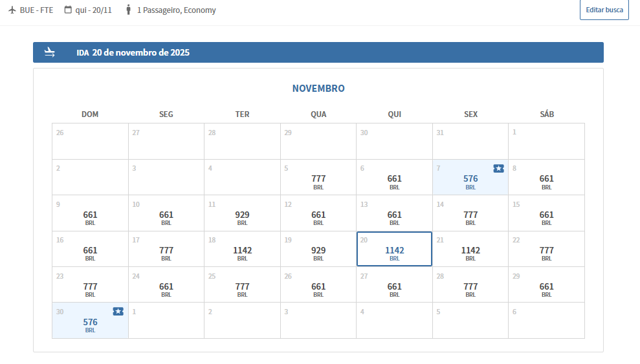Select November 20 priced 1142 BRL
Screen dimensions: 640x364
pyautogui.click(x=394, y=249)
